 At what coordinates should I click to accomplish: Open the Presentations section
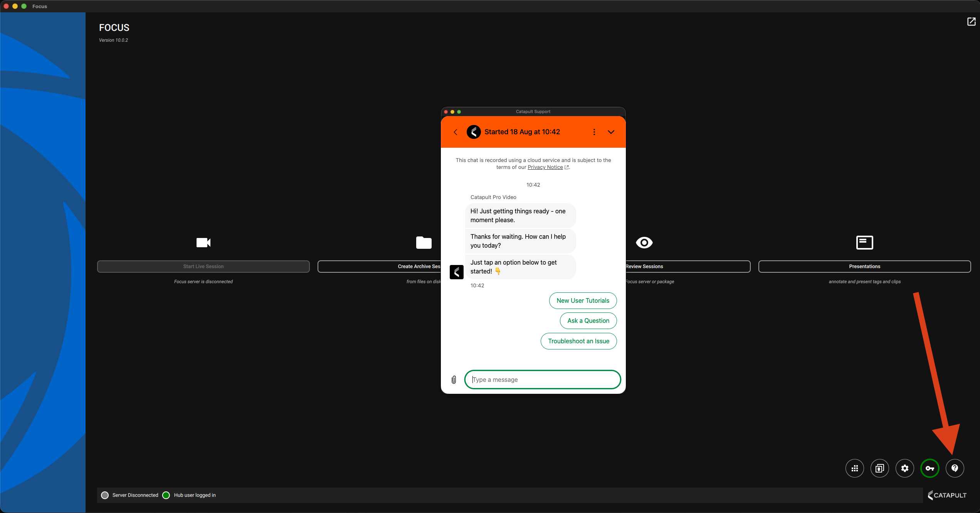[x=864, y=267]
